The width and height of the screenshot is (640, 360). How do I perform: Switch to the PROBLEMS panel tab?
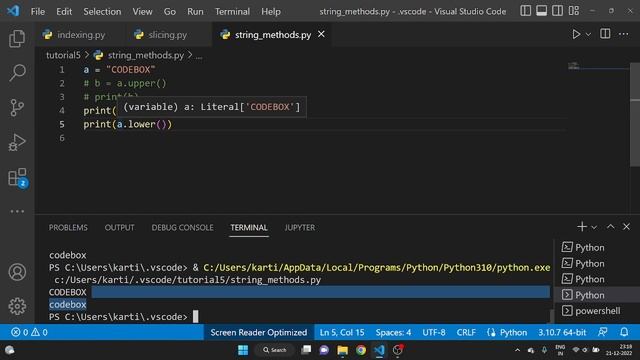point(68,227)
